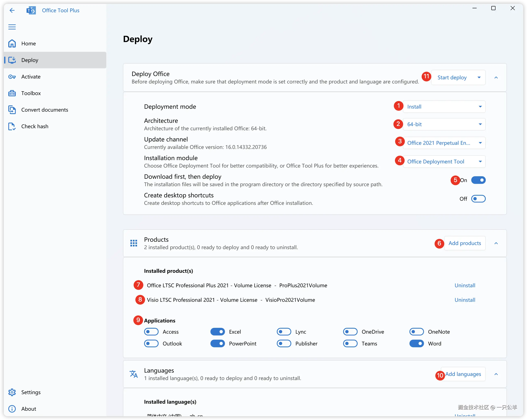Open Settings gear icon
527x420 pixels.
coord(12,392)
